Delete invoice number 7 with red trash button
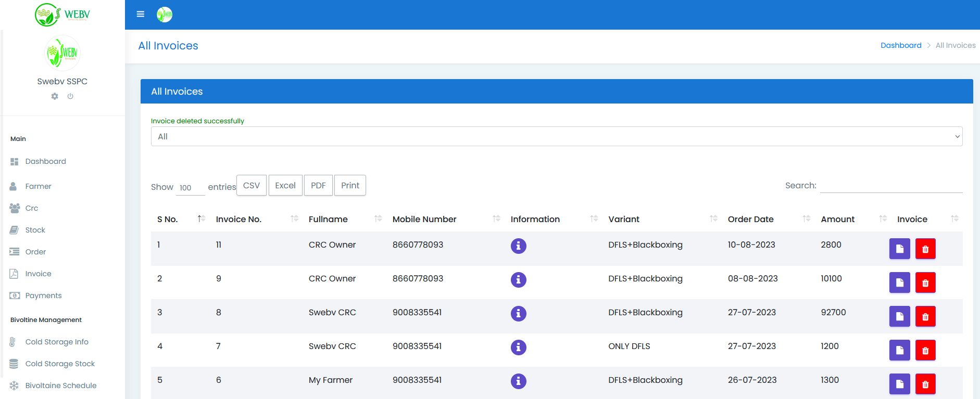Viewport: 980px width, 399px height. click(925, 350)
